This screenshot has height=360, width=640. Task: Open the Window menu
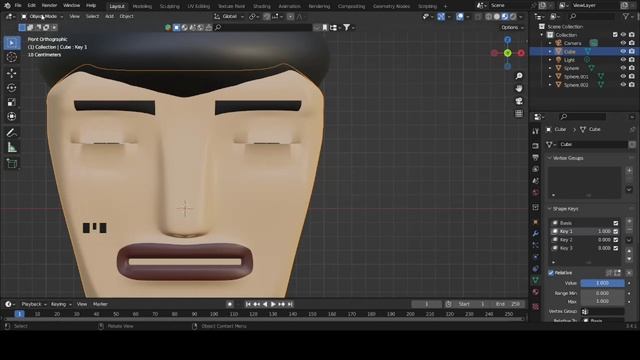[72, 6]
